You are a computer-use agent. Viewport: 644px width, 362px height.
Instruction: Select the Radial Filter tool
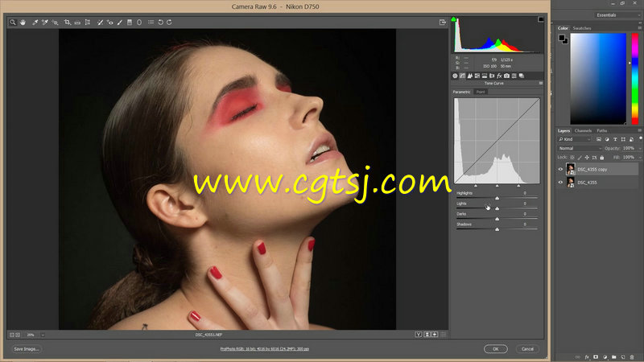click(139, 23)
